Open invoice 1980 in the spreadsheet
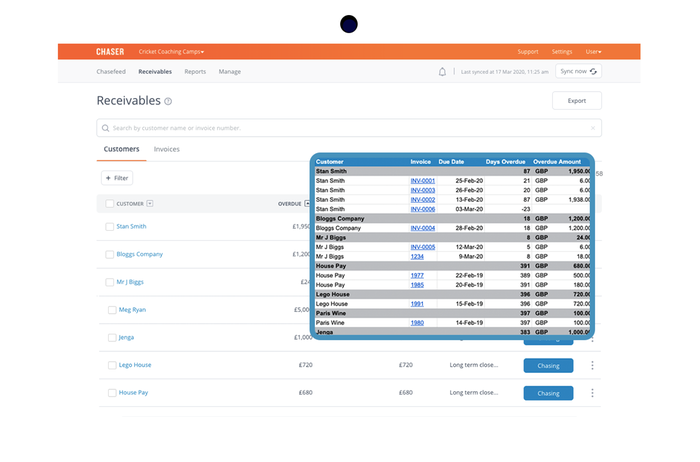The width and height of the screenshot is (700, 462). pos(417,323)
